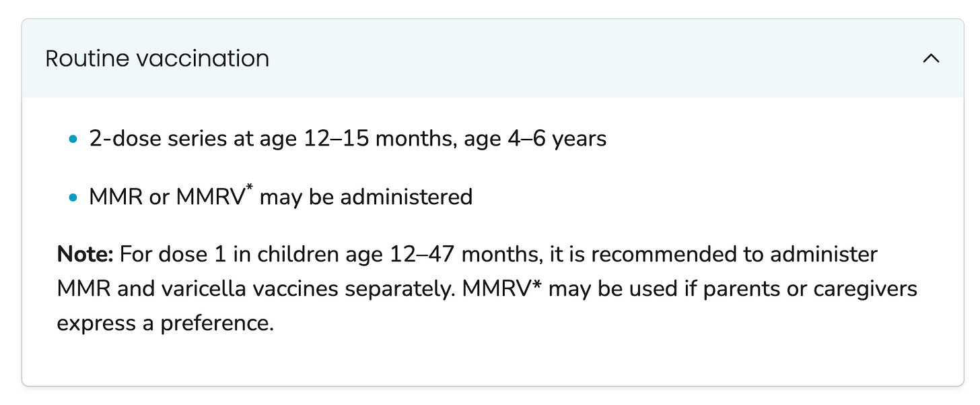Click the caregivers text in the note
980x405 pixels.
pos(864,288)
